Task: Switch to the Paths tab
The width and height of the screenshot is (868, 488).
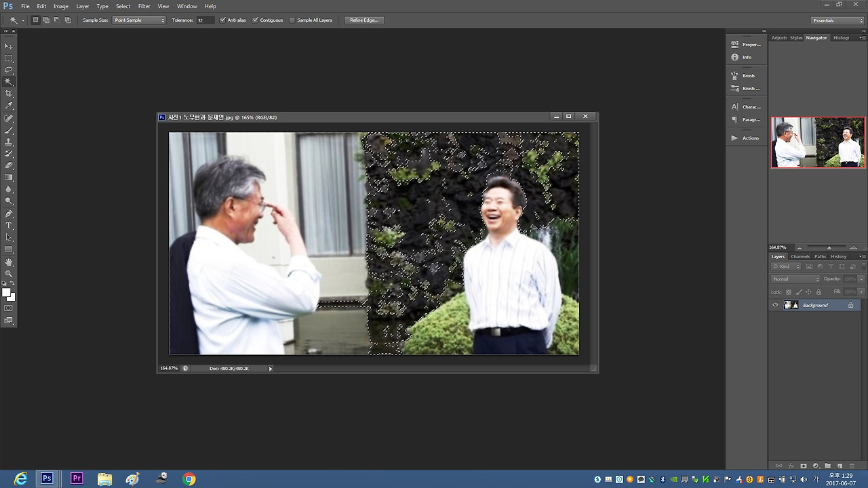Action: click(x=821, y=257)
